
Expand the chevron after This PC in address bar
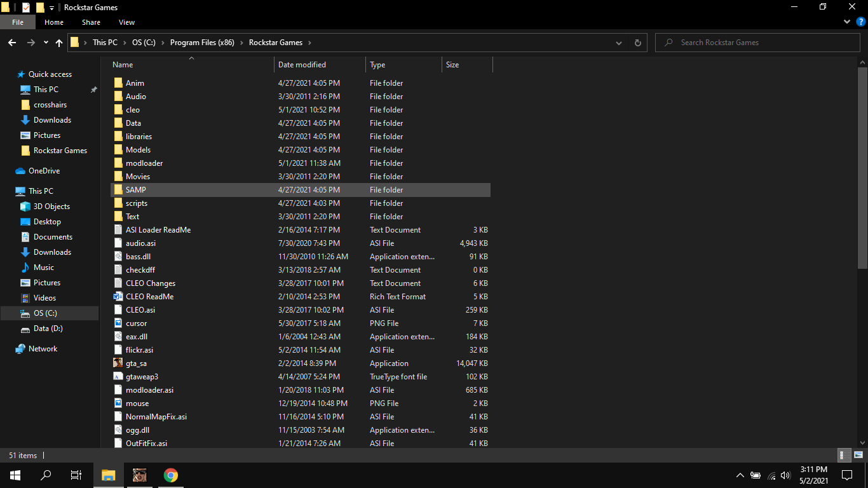coord(125,43)
